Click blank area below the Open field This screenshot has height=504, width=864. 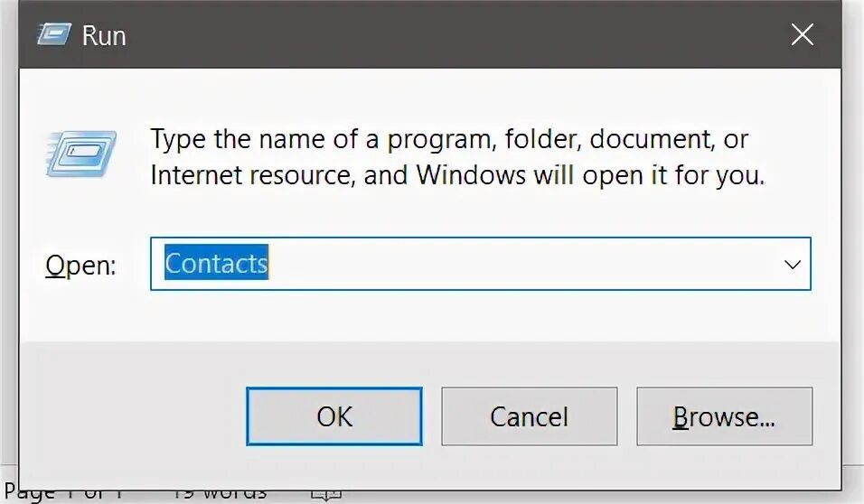tap(479, 315)
